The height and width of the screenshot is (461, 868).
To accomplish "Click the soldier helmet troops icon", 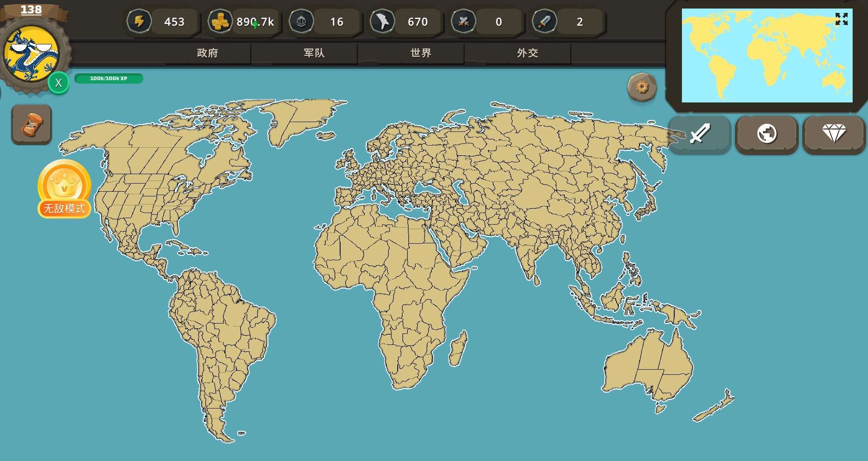I will 301,21.
